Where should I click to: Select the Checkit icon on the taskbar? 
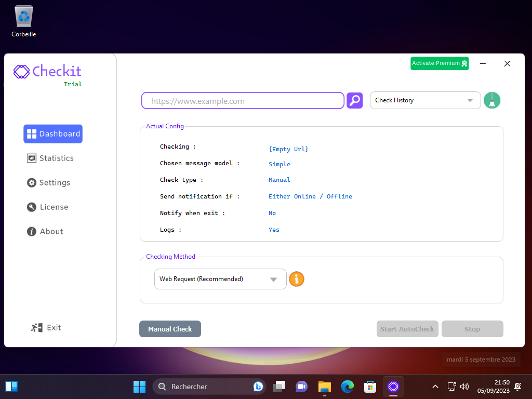coord(393,387)
